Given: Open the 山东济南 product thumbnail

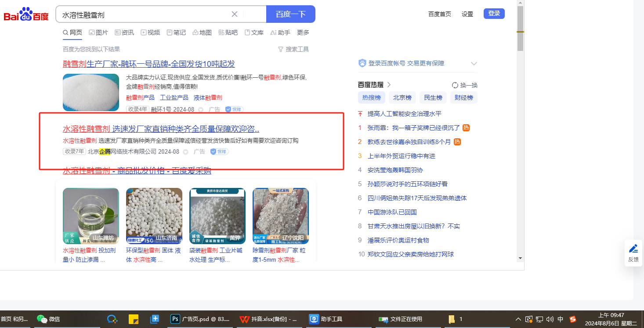Looking at the screenshot, I should point(154,216).
